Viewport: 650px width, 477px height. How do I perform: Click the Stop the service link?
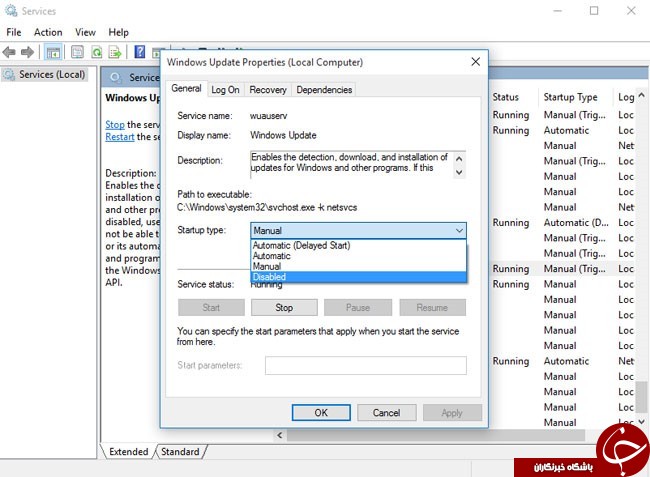point(115,124)
